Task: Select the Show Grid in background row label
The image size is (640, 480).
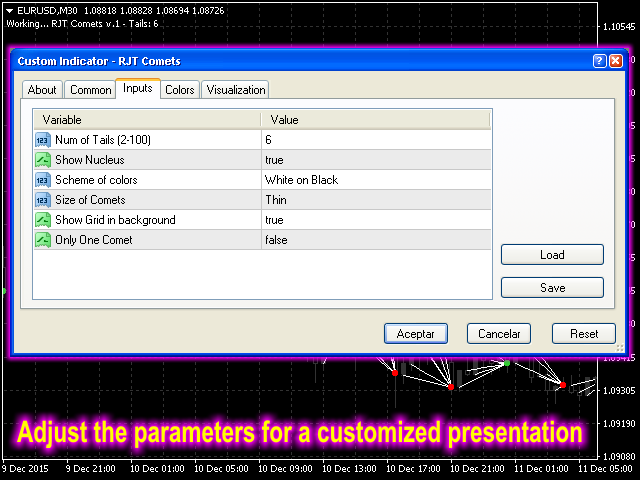Action: tap(116, 220)
